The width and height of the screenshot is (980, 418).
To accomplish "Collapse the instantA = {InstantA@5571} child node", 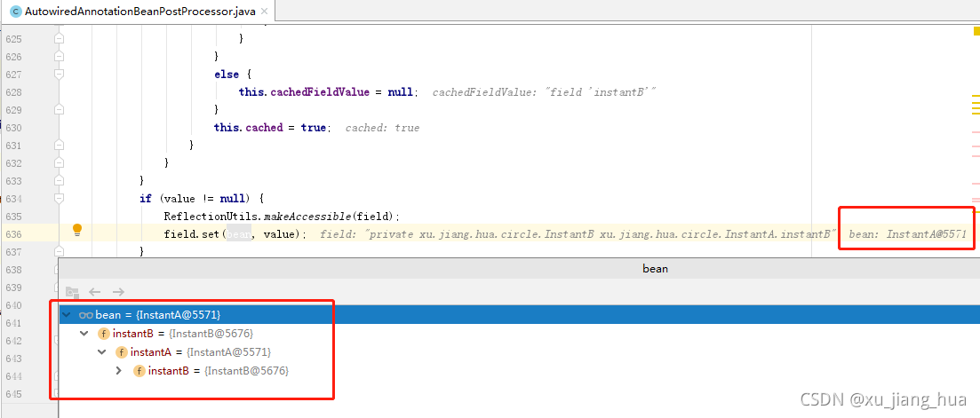I will pyautogui.click(x=102, y=352).
